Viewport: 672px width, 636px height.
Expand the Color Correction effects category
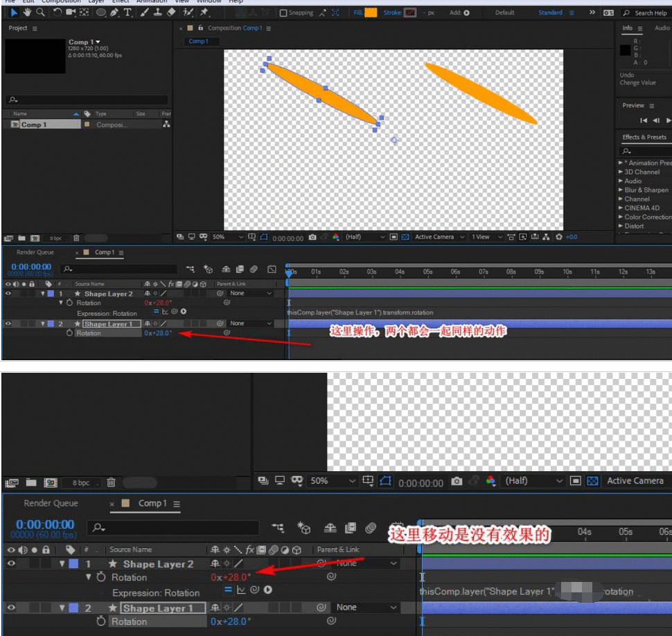click(x=647, y=217)
